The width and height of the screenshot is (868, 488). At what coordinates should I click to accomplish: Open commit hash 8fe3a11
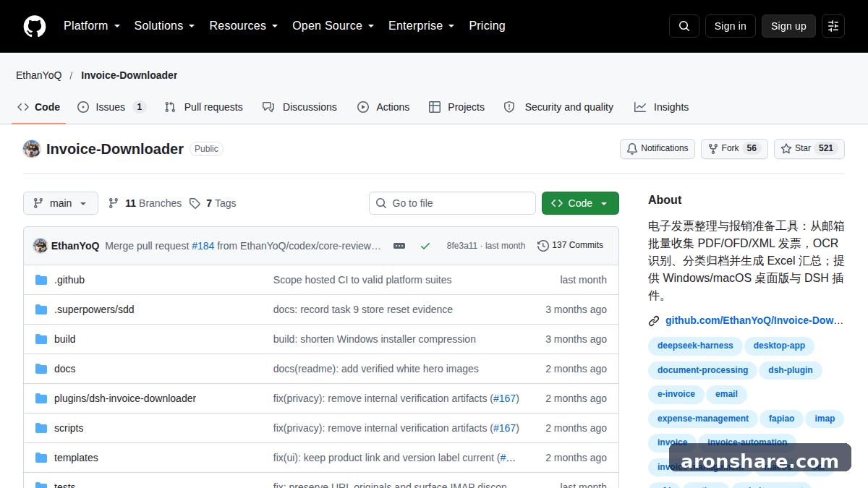pyautogui.click(x=462, y=246)
